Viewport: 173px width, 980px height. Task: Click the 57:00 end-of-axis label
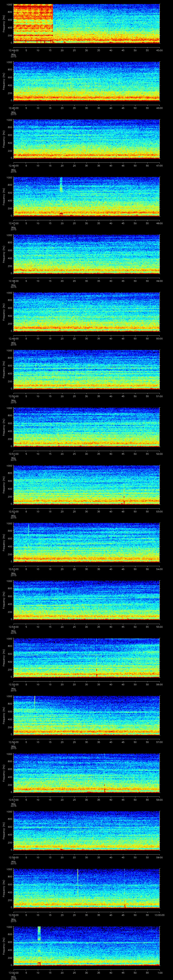click(159, 742)
